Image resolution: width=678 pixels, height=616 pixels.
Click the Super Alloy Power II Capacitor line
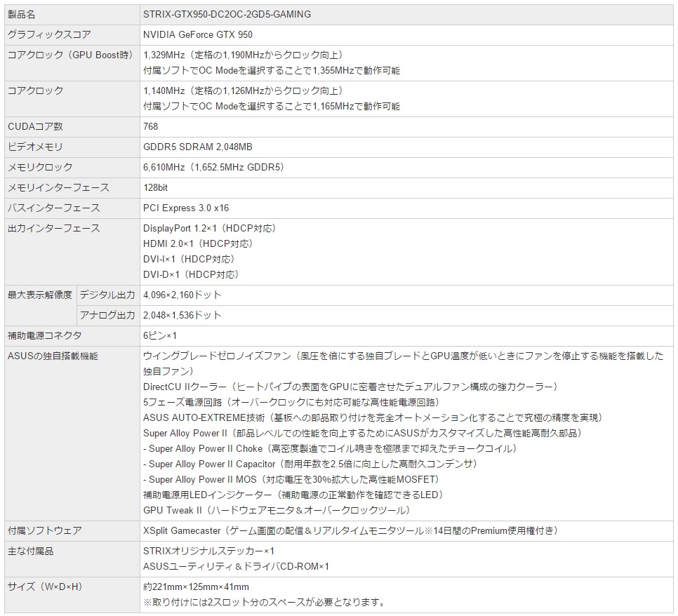coord(311,464)
